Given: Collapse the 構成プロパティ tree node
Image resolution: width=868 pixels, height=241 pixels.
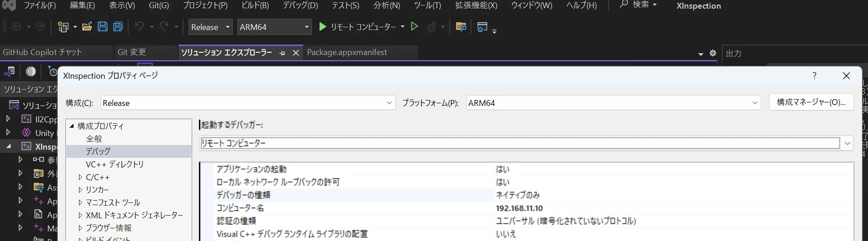Looking at the screenshot, I should click(x=72, y=126).
